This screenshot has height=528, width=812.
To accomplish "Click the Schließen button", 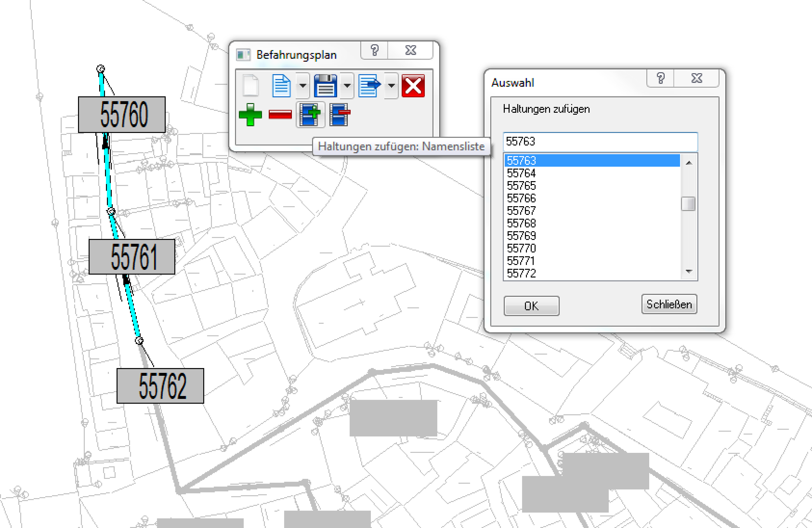I will [x=669, y=304].
